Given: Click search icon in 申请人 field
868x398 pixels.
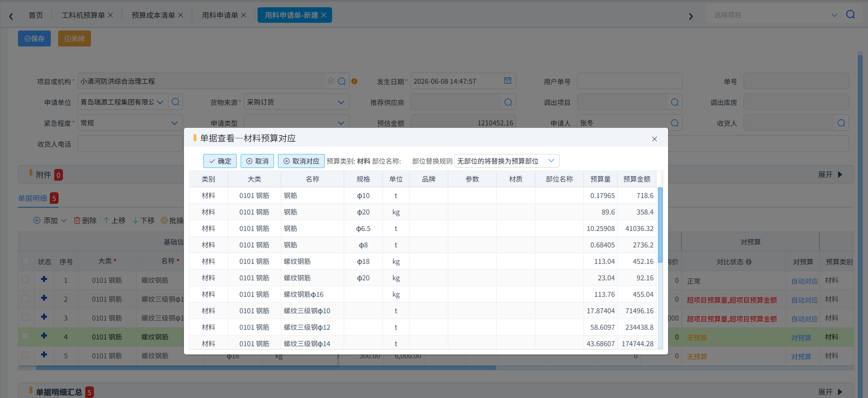Looking at the screenshot, I should pyautogui.click(x=675, y=123).
